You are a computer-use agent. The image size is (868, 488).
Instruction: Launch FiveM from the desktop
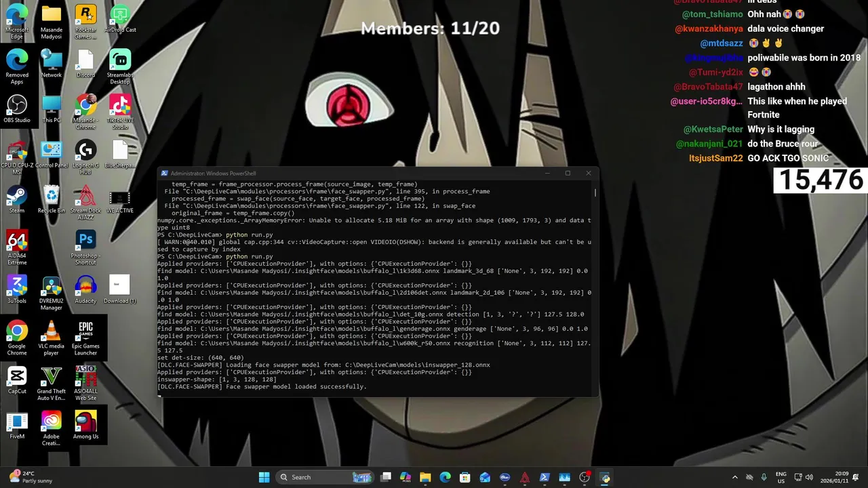pyautogui.click(x=17, y=425)
